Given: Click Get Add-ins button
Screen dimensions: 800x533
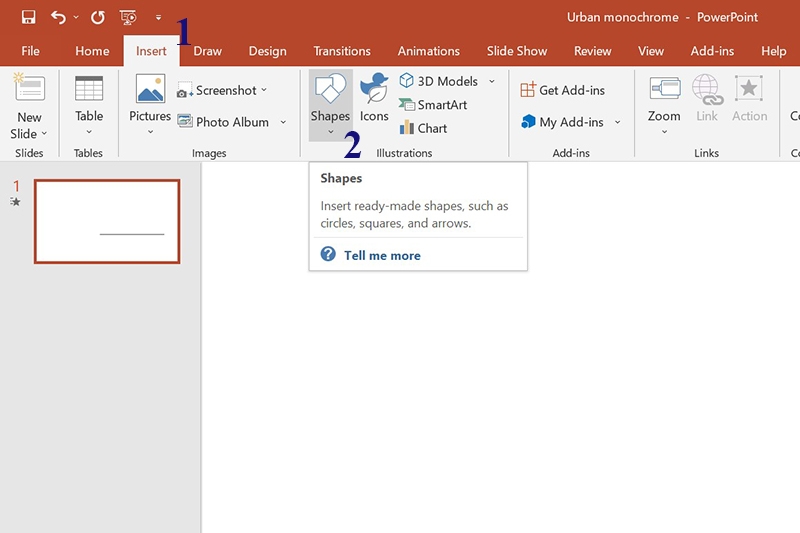Looking at the screenshot, I should coord(563,90).
